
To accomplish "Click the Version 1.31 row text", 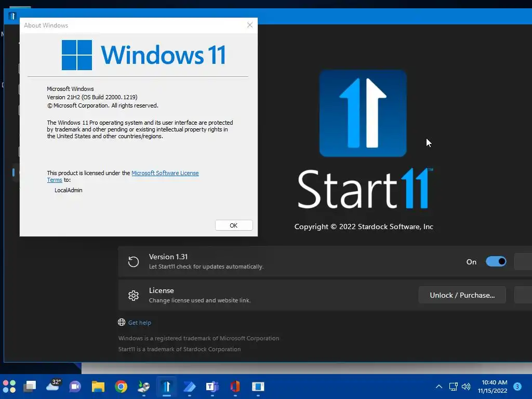I will click(x=168, y=257).
